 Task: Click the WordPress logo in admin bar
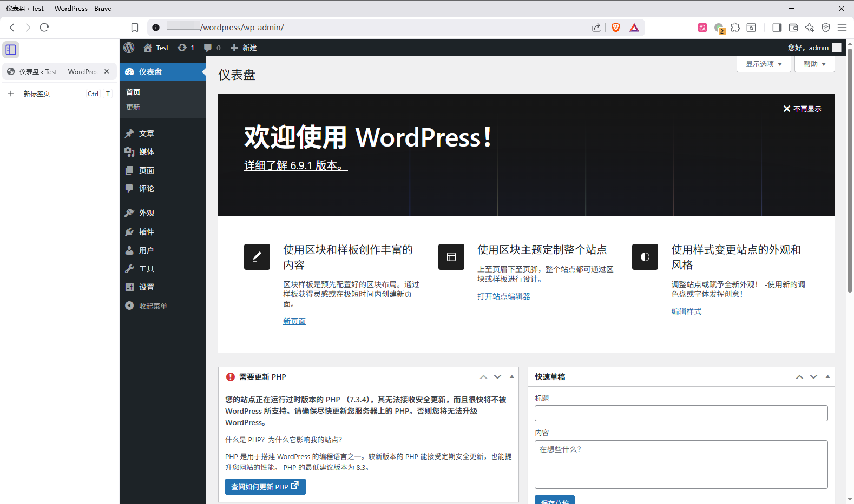[x=129, y=48]
